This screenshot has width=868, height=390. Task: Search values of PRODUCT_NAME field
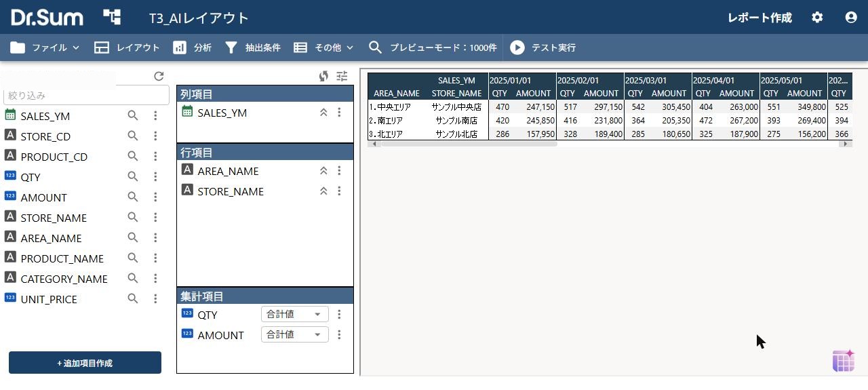[x=133, y=258]
